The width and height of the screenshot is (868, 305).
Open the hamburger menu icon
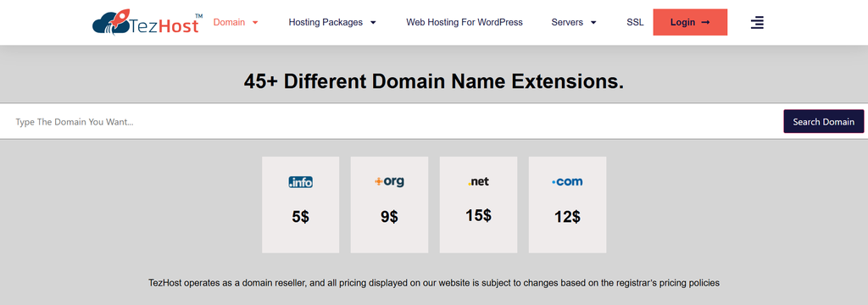(x=757, y=23)
